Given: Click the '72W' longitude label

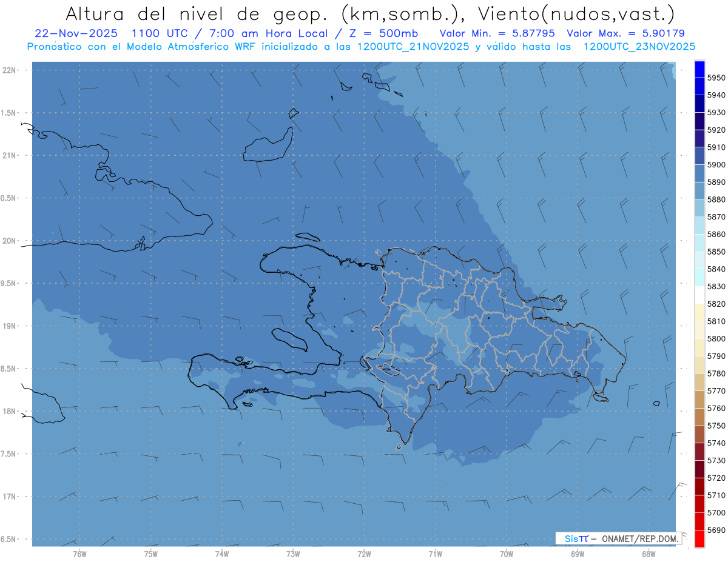Looking at the screenshot, I should point(364,553).
